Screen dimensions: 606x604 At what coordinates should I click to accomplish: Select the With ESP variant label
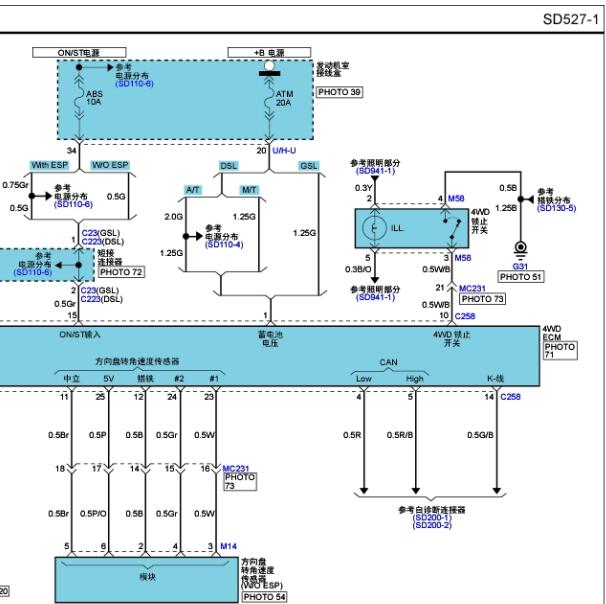tap(49, 165)
